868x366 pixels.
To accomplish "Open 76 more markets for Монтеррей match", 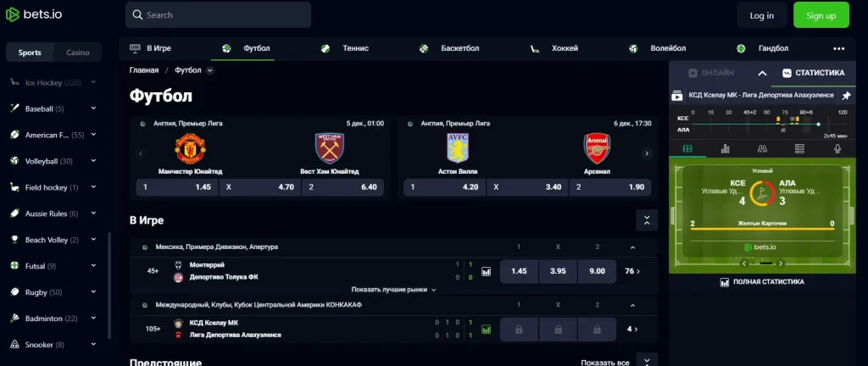I will pos(632,271).
